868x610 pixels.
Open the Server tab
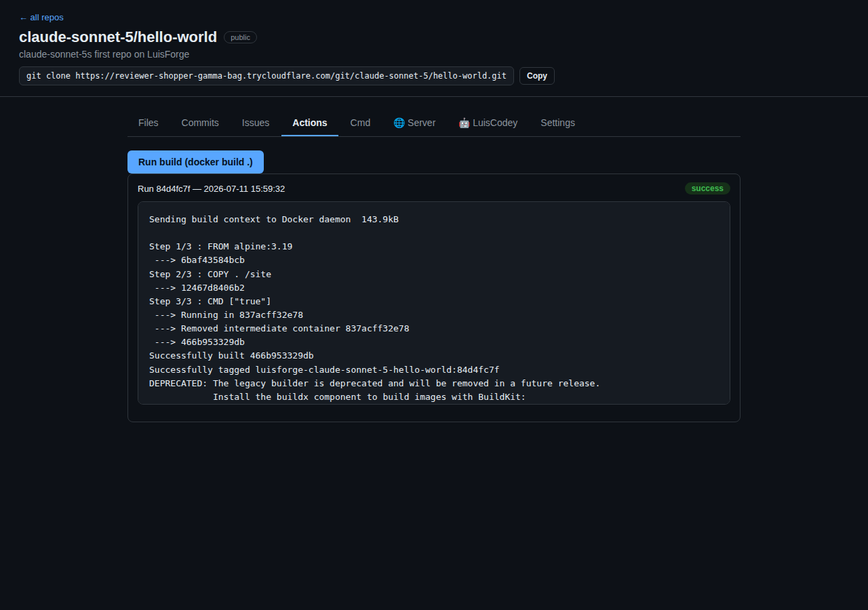[414, 123]
